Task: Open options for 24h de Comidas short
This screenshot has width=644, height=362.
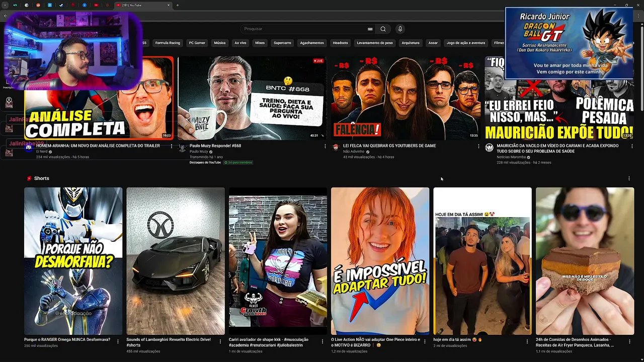Action: (x=629, y=341)
